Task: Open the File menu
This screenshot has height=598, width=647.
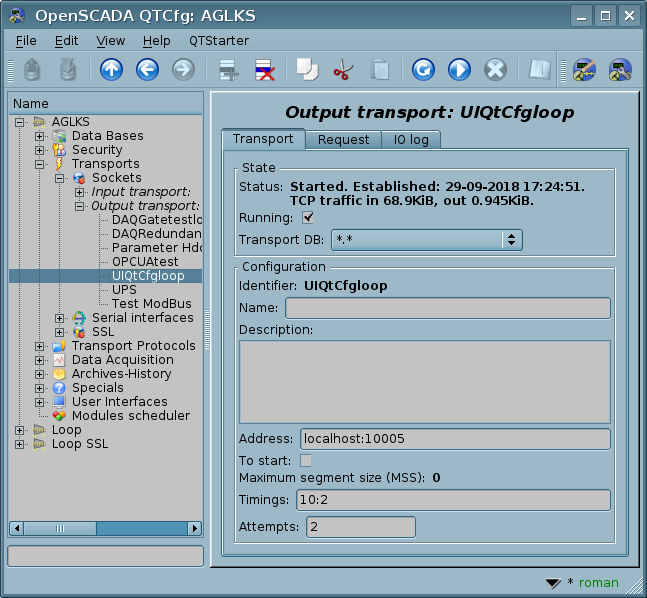Action: point(26,40)
